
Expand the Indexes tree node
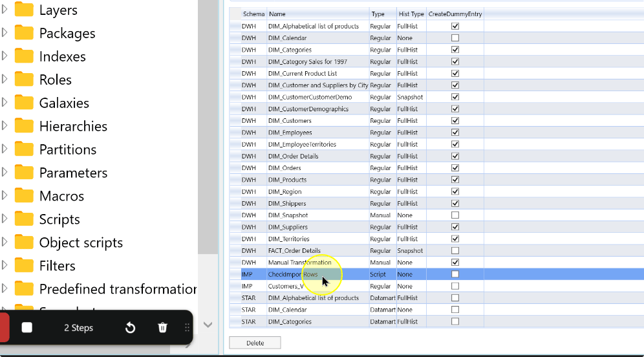click(5, 56)
